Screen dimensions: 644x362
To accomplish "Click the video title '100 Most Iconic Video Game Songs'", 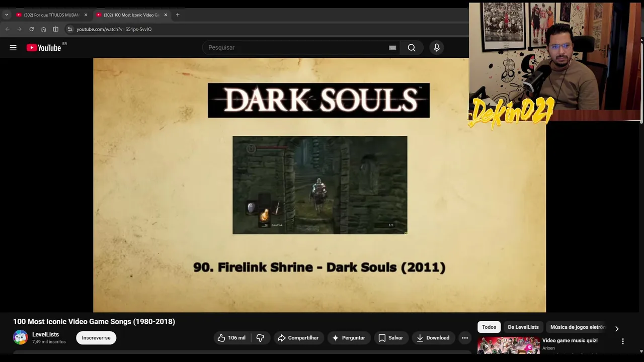I will click(94, 322).
